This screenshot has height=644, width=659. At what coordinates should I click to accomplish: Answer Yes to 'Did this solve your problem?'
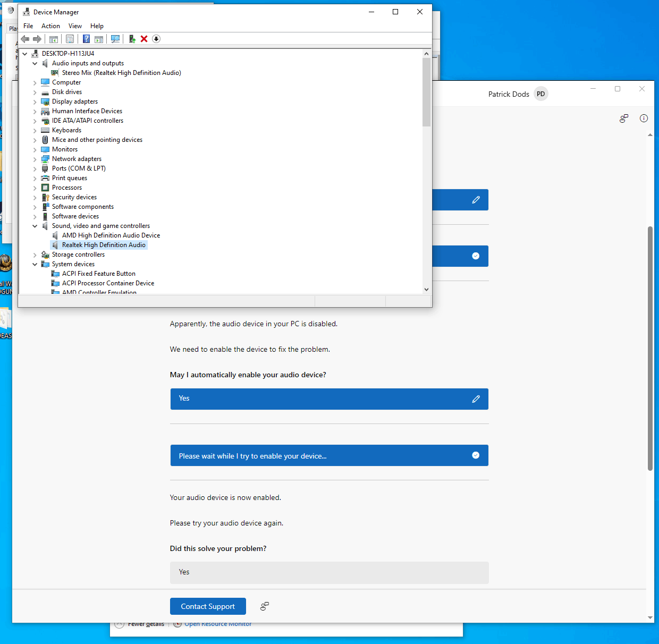[x=329, y=572]
